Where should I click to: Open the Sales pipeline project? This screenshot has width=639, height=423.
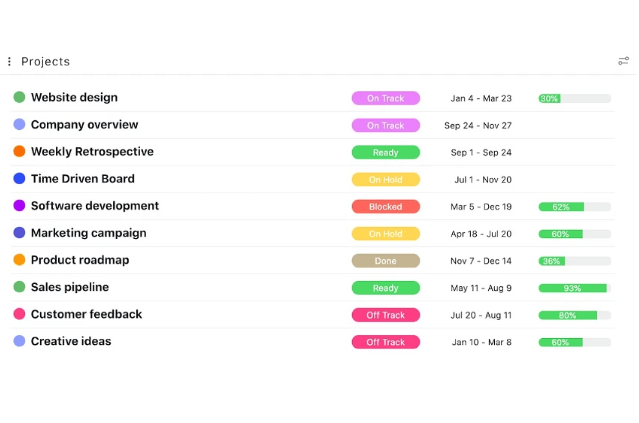coord(69,287)
